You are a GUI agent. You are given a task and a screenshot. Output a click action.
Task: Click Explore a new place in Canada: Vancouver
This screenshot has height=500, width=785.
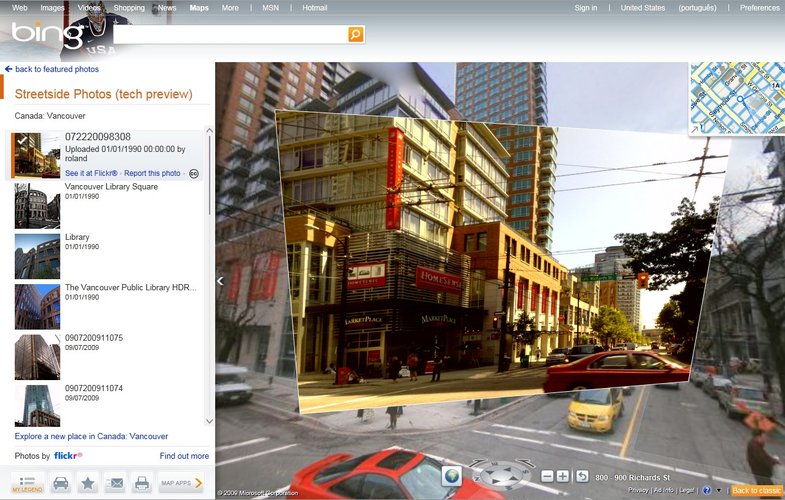click(x=91, y=436)
